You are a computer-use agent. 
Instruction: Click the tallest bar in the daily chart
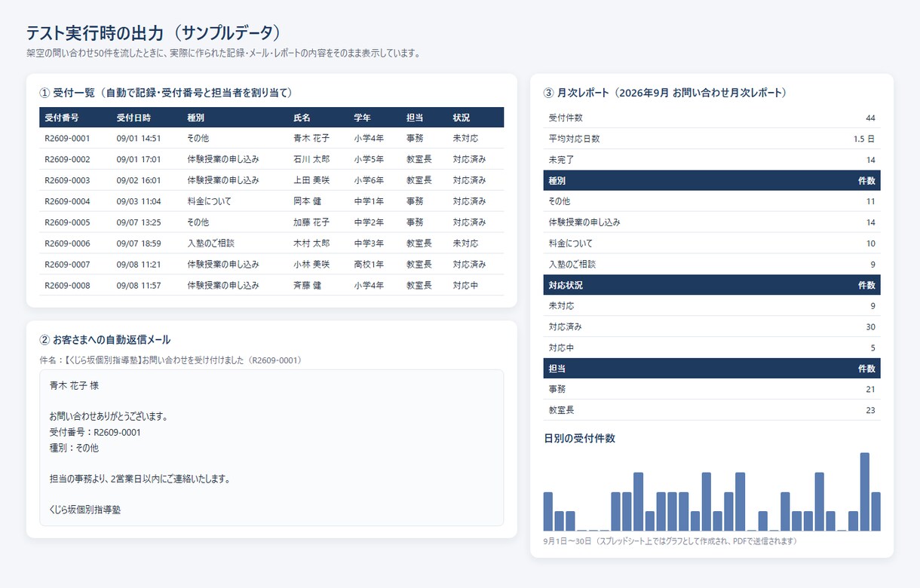click(x=864, y=492)
